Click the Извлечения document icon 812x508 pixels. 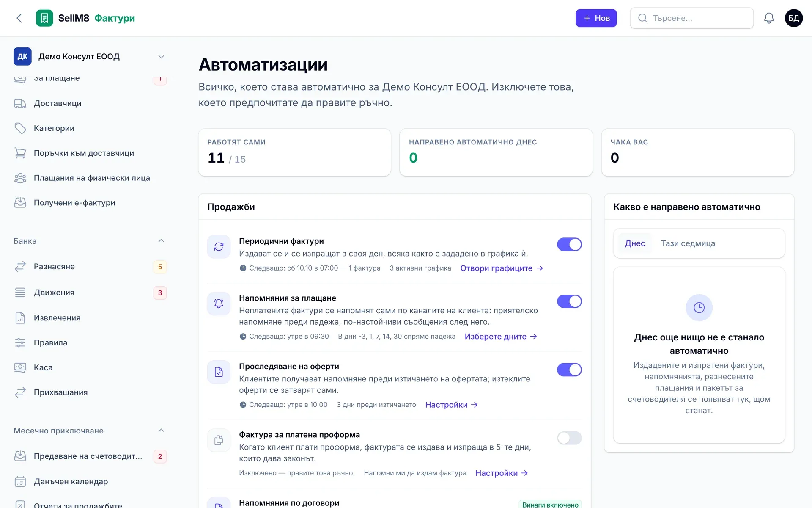point(20,318)
